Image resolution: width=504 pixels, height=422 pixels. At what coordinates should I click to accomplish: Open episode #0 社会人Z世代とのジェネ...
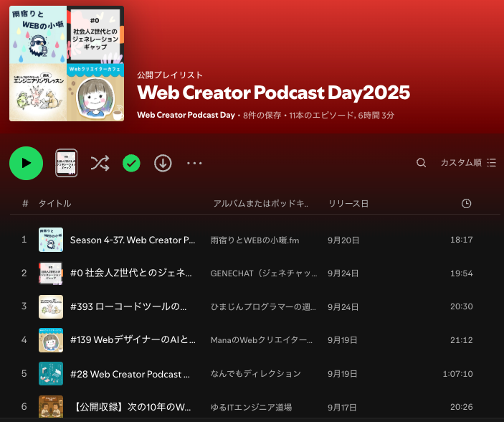130,273
